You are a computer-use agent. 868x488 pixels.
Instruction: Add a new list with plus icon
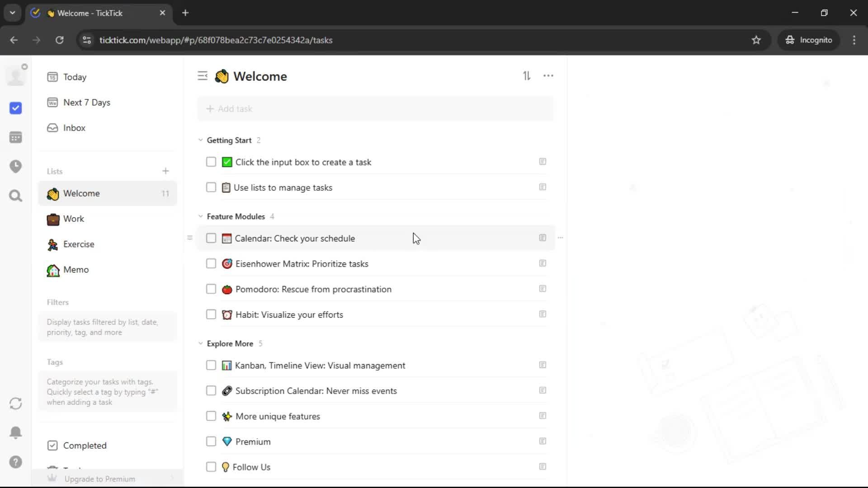click(165, 171)
